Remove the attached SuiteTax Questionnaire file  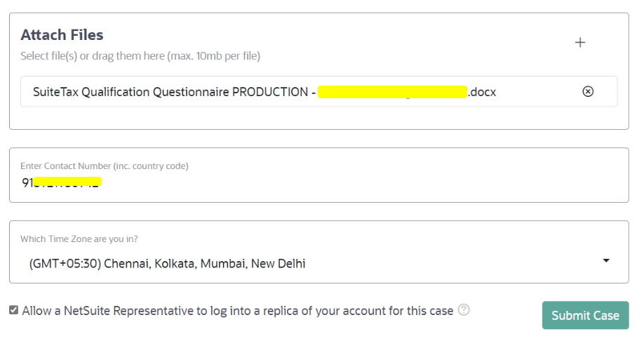click(588, 91)
